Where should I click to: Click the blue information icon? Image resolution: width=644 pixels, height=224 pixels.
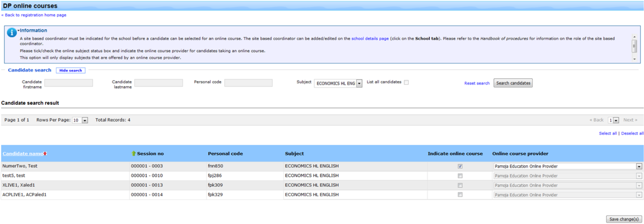coord(11,33)
